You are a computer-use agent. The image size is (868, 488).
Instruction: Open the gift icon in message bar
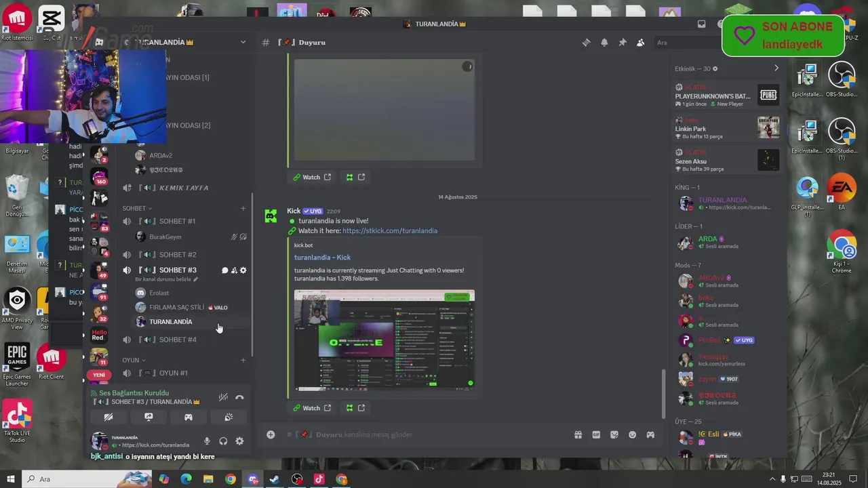coord(578,434)
